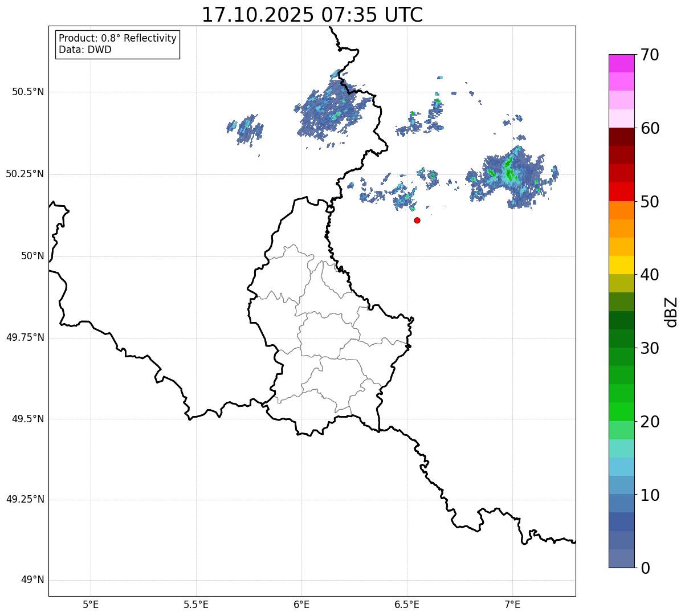Click the 20 tick label on colorbar

[x=650, y=422]
